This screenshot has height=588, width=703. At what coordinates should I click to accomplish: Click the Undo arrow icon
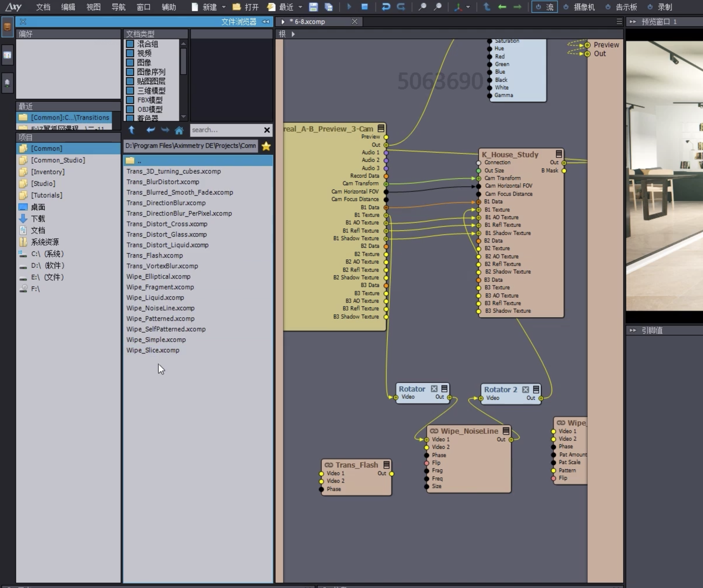386,7
